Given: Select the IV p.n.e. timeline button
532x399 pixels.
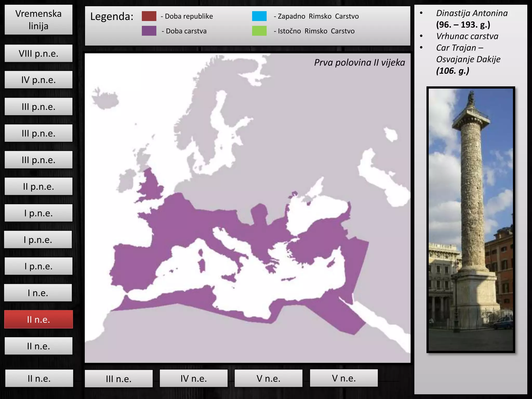Looking at the screenshot, I should (x=38, y=80).
